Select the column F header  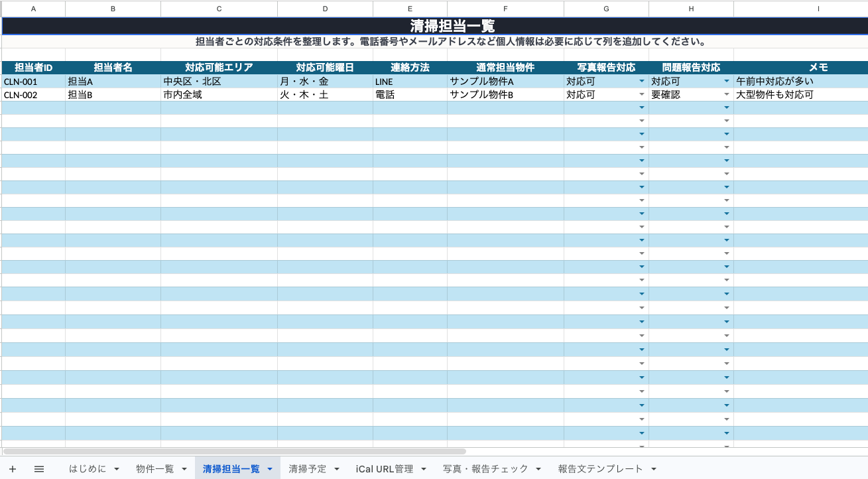coord(505,9)
